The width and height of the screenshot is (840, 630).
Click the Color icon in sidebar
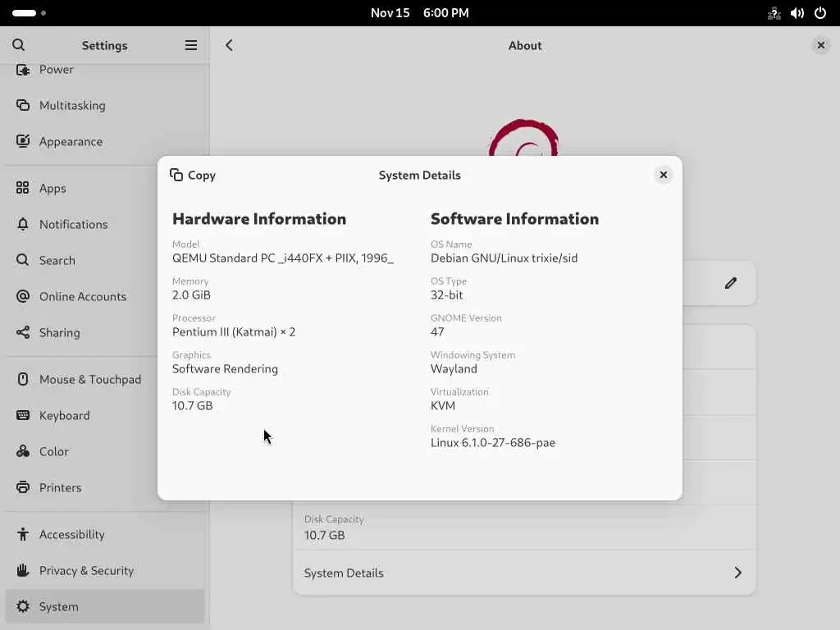coord(22,451)
